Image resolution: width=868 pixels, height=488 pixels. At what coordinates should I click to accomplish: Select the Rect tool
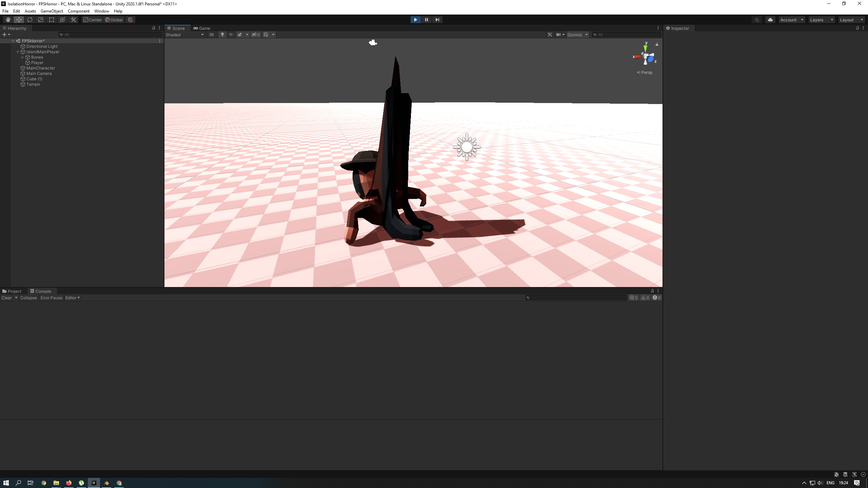pyautogui.click(x=52, y=20)
